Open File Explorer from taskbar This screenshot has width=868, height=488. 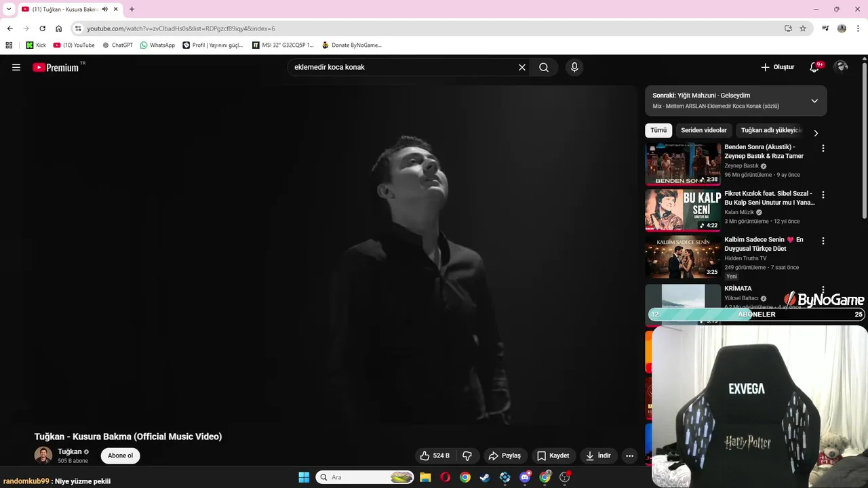[x=425, y=477]
